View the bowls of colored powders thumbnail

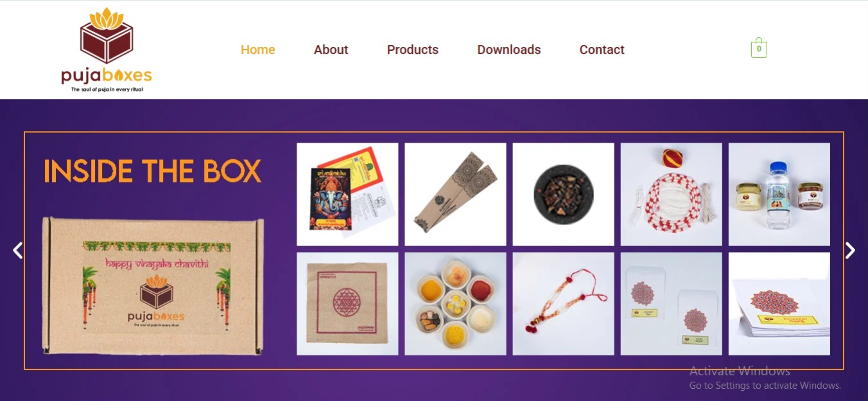click(455, 303)
